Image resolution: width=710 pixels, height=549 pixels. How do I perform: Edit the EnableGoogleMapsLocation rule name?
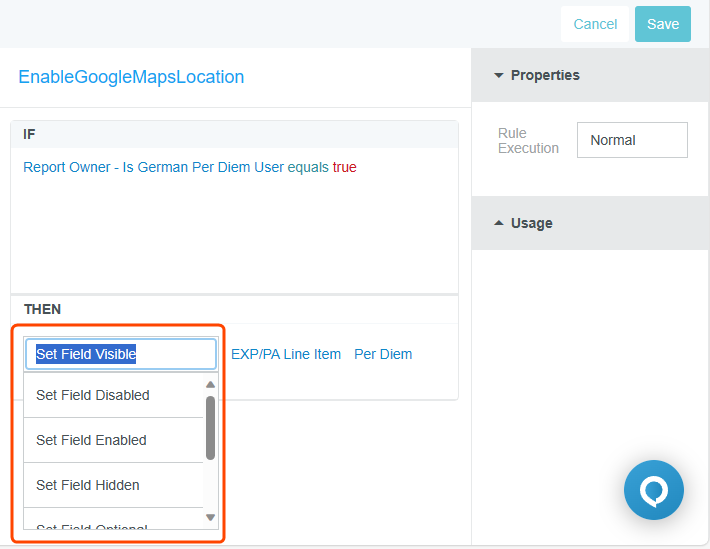[x=131, y=77]
